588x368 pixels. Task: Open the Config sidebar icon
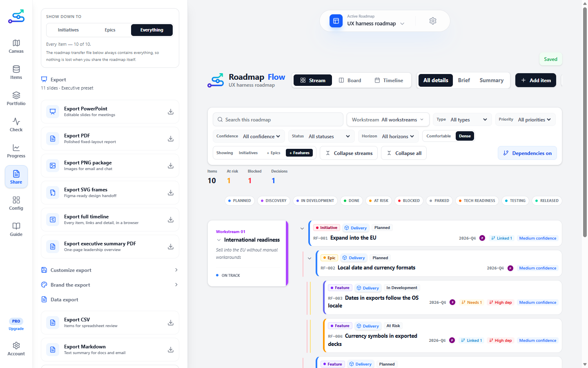tap(16, 203)
